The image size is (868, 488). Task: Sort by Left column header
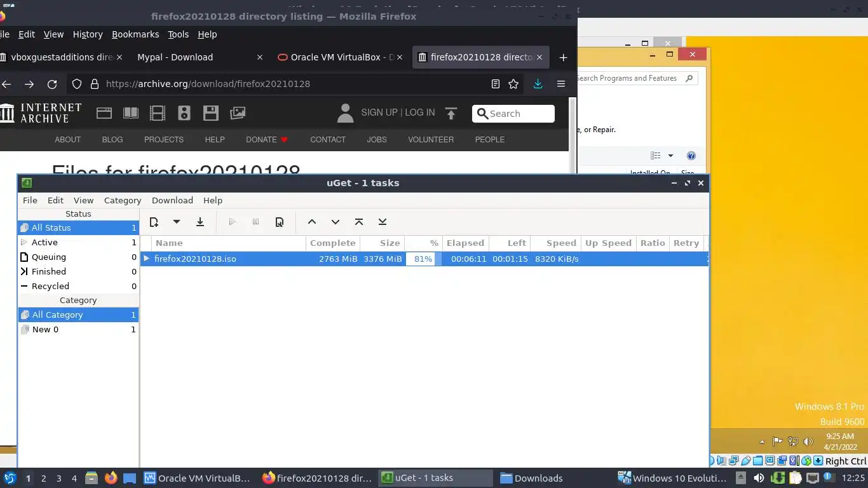(x=509, y=243)
